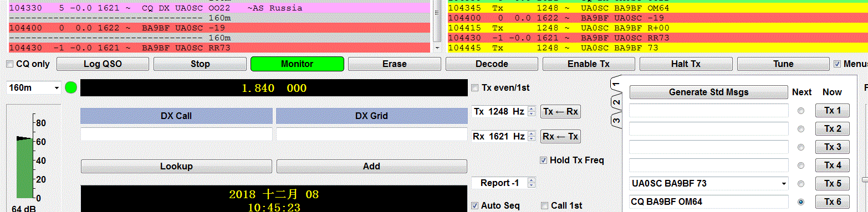
Task: Click the CQ BA9BF OM64 message field
Action: click(708, 202)
